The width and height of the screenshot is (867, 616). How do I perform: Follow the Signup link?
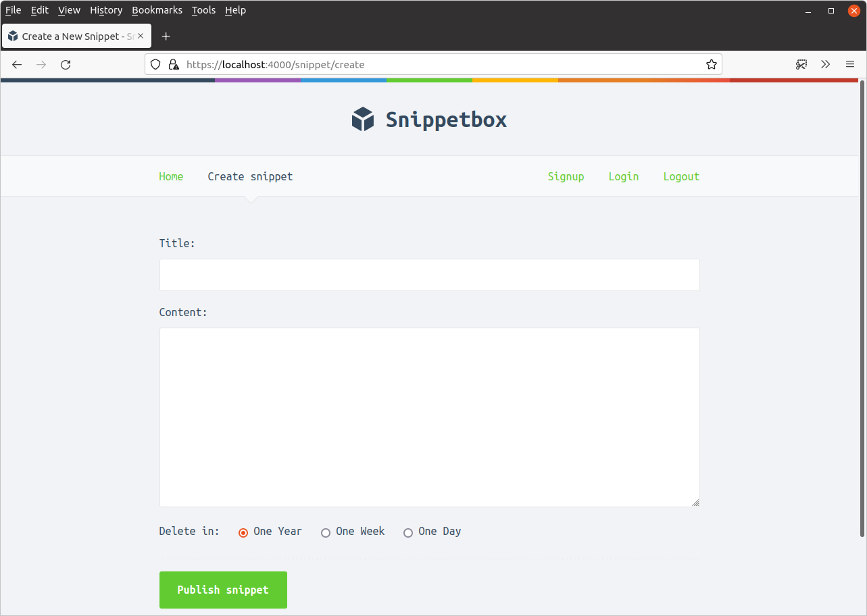click(x=566, y=176)
